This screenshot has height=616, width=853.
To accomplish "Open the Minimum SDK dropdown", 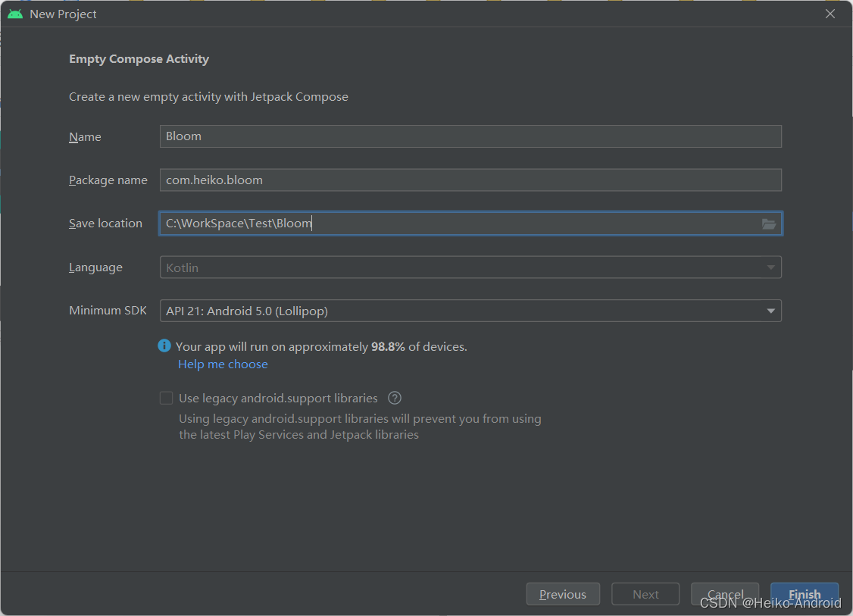I will 470,311.
